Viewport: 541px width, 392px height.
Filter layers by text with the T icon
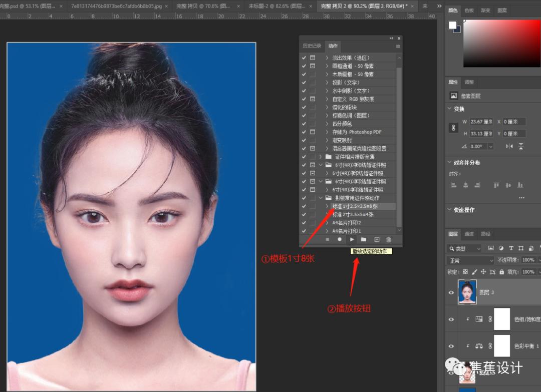click(x=511, y=248)
